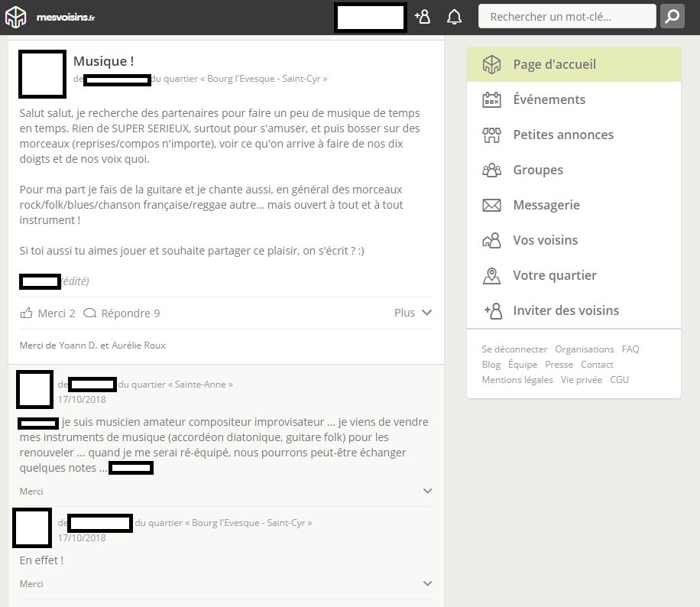700x607 pixels.
Task: Expand chevron on the Sainte-Anne comment
Action: [x=427, y=491]
